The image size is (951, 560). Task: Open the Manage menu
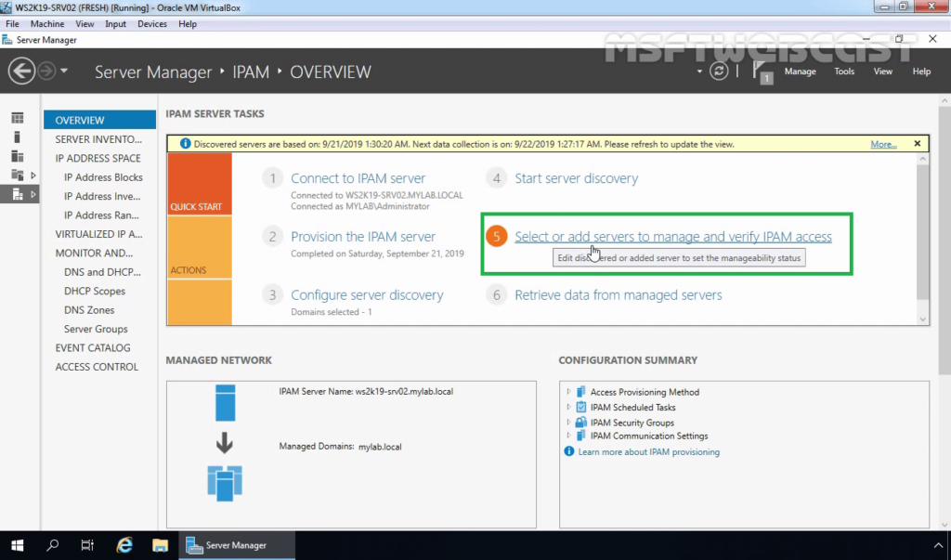pyautogui.click(x=800, y=72)
